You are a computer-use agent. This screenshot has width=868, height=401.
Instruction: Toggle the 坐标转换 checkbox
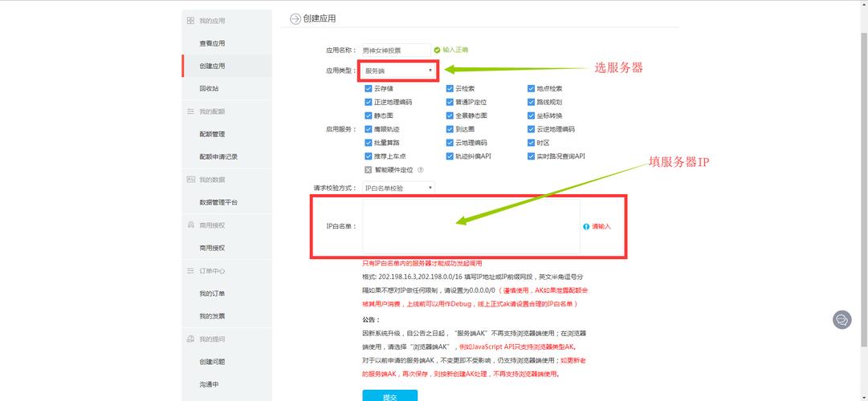click(532, 115)
